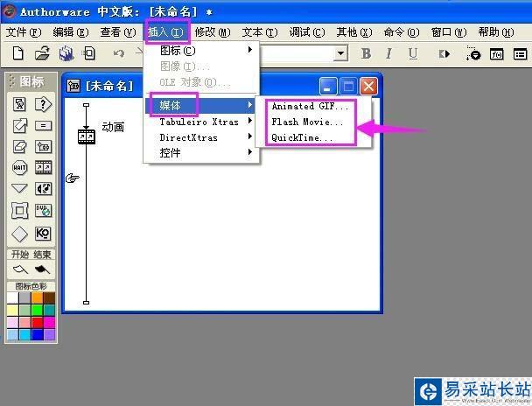Select the Digital Movie icon in palette
The height and width of the screenshot is (406, 532).
[44, 167]
